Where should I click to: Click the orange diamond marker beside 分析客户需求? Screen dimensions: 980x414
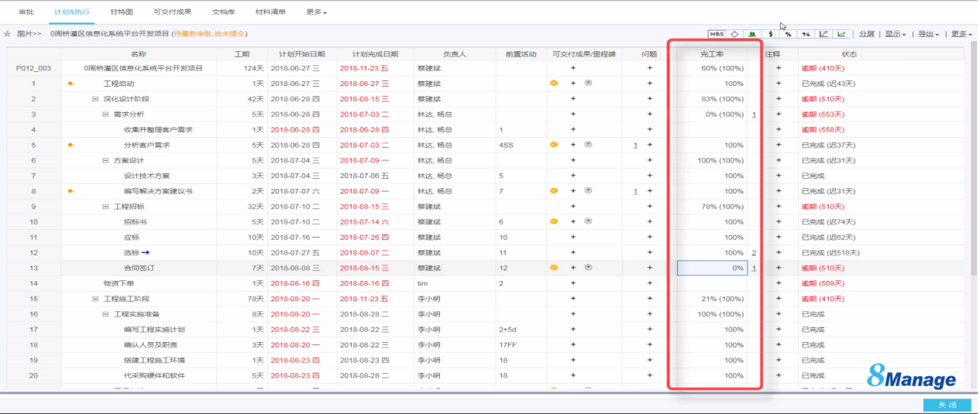[70, 145]
